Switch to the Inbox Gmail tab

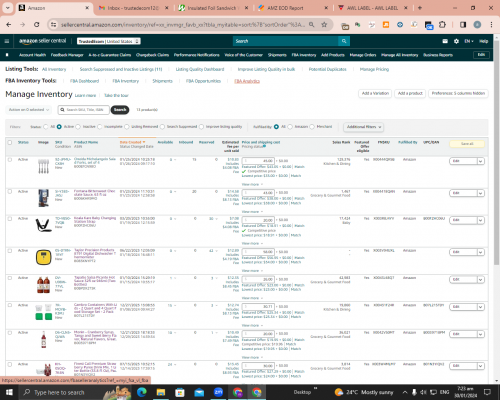(x=133, y=8)
